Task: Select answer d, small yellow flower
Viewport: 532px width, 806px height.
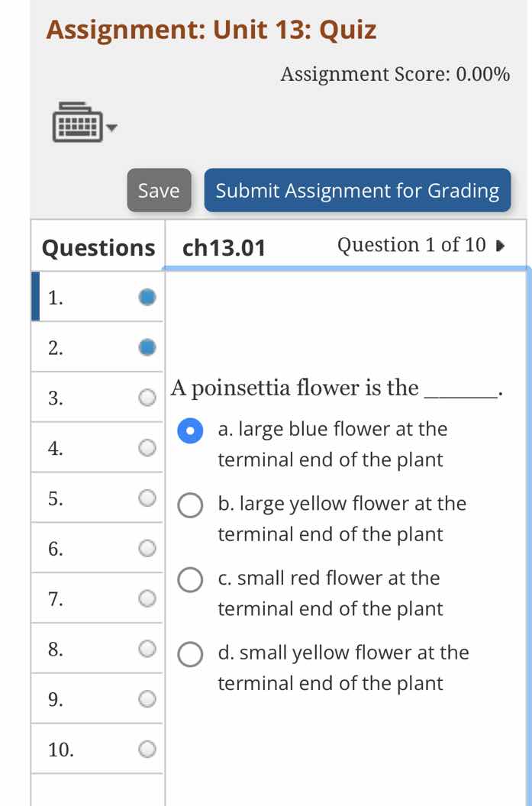Action: pos(189,654)
